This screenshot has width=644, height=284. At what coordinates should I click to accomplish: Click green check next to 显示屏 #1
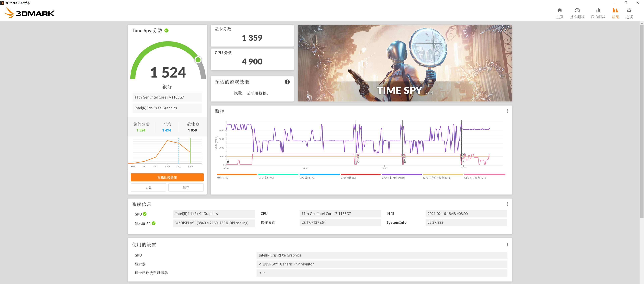point(153,223)
